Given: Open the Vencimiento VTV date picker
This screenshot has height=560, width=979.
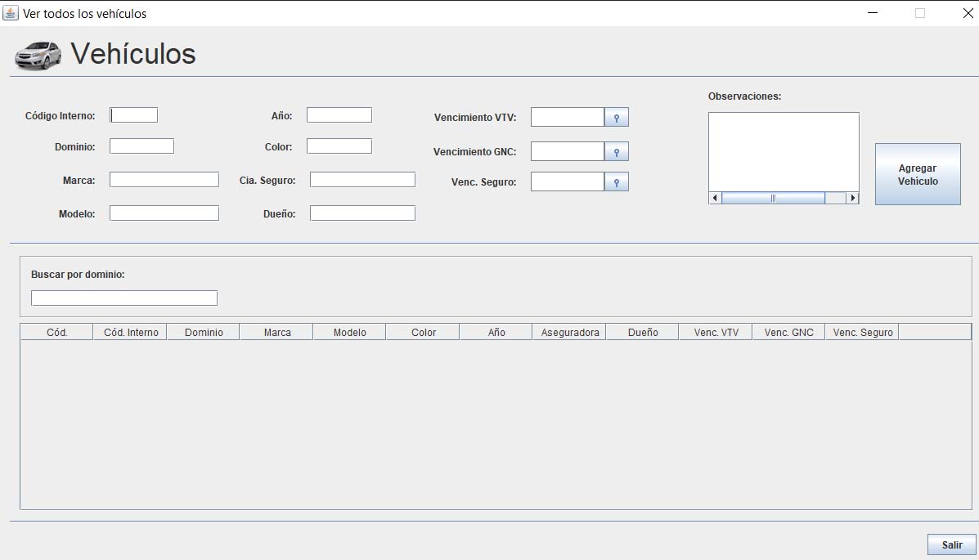Looking at the screenshot, I should pyautogui.click(x=616, y=118).
